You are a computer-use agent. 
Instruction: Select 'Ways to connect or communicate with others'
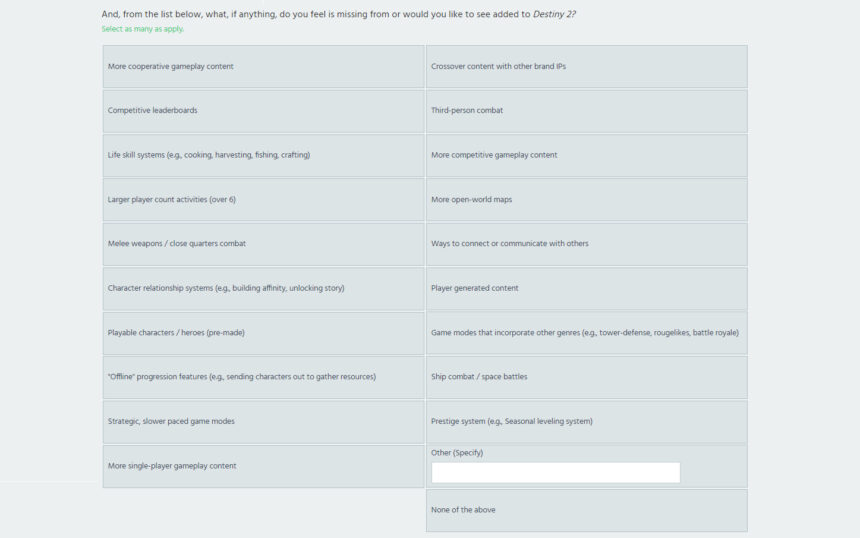click(586, 244)
